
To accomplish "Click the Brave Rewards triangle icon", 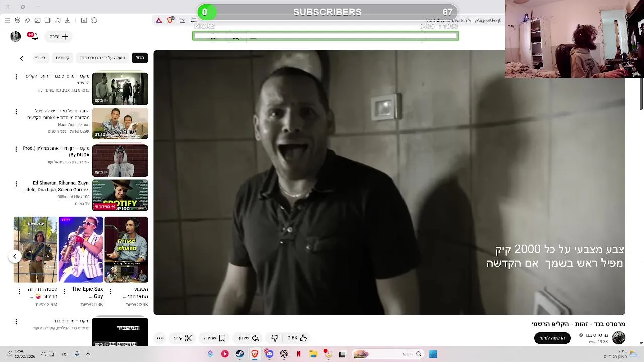I will pyautogui.click(x=158, y=20).
